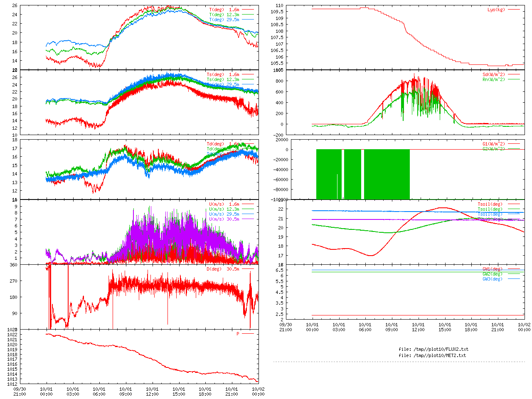Select the U(m/s) 1.6m legend label

point(224,204)
